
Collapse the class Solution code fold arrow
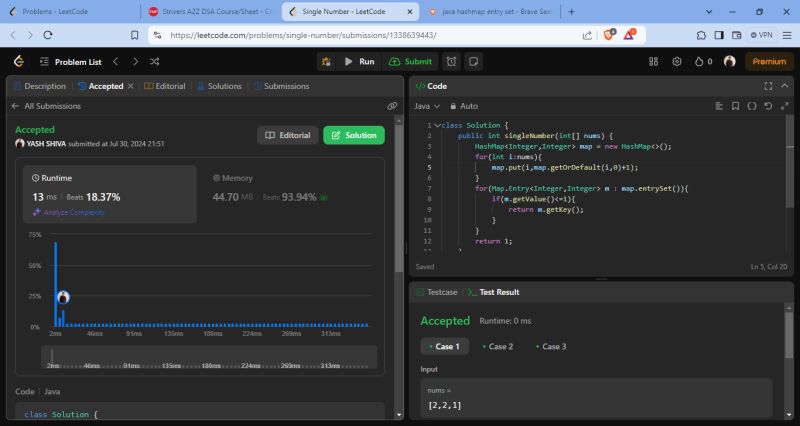[x=436, y=125]
